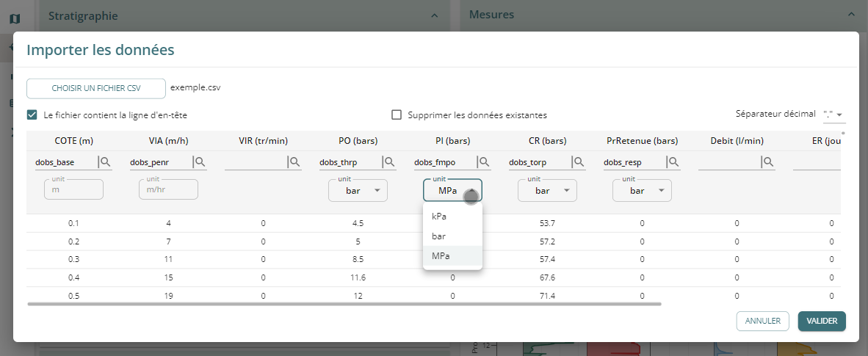Open unit dropdown for PrRetenue (bars)
The width and height of the screenshot is (868, 356).
click(642, 190)
